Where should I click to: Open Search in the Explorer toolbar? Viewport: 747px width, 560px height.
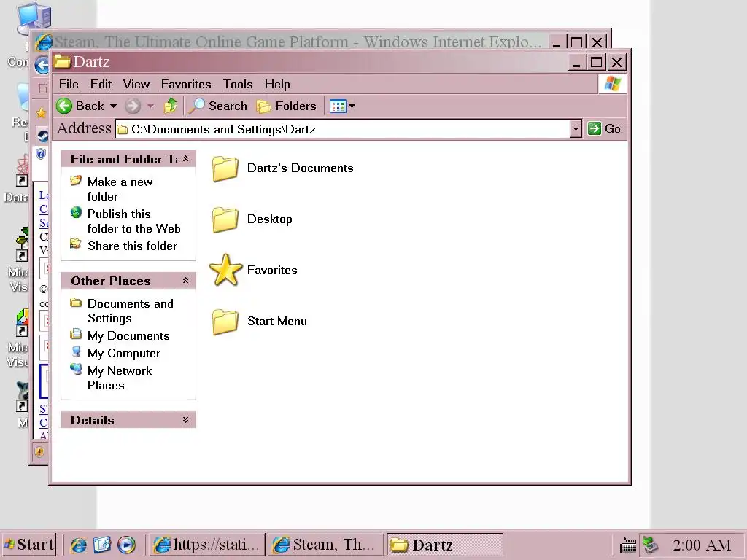[217, 106]
